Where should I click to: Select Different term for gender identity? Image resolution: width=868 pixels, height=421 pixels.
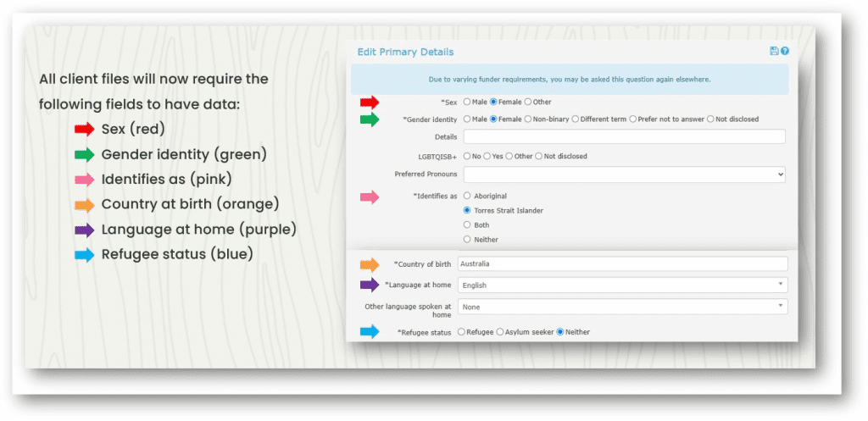click(576, 119)
